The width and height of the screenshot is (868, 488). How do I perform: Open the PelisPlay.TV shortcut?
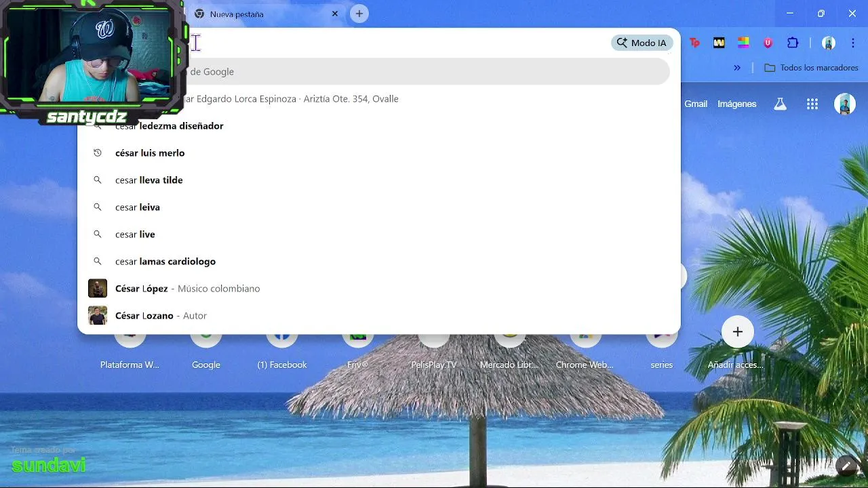434,349
